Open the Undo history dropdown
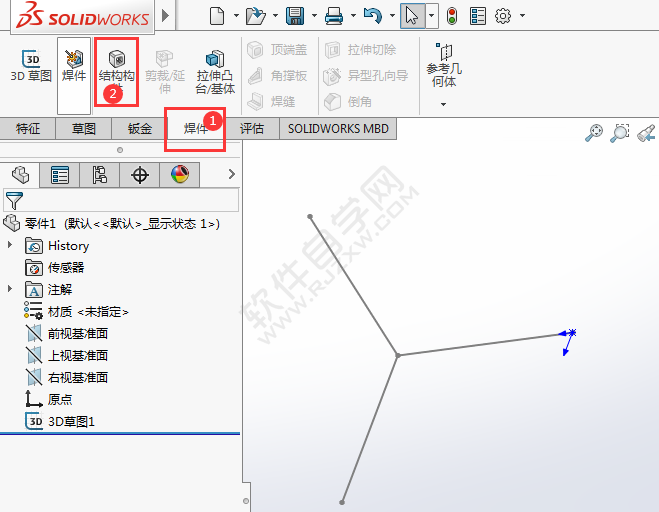 392,16
